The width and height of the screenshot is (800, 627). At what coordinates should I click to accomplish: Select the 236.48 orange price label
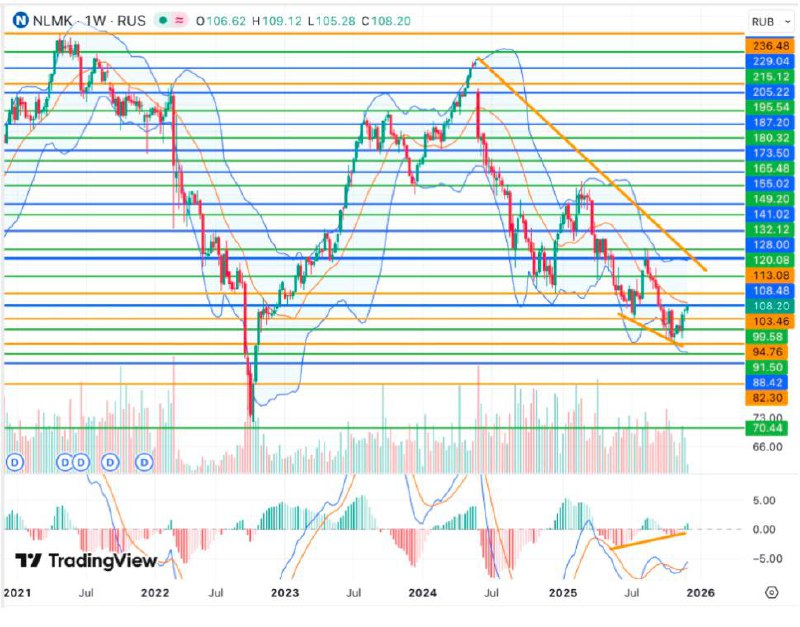coord(770,46)
